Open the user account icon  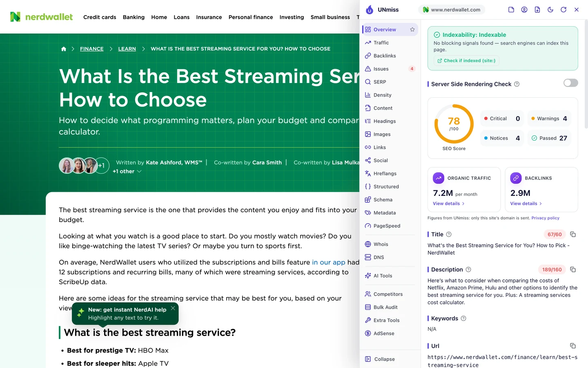pos(524,9)
